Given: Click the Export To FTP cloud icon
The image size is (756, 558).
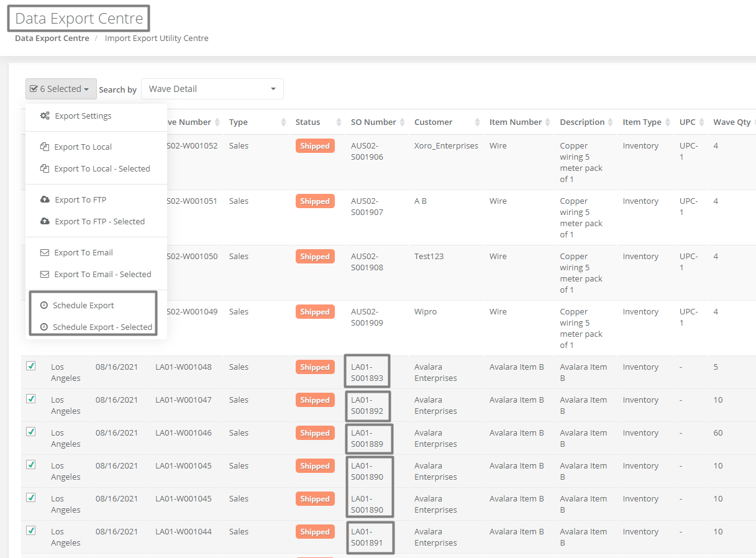Looking at the screenshot, I should [x=45, y=200].
